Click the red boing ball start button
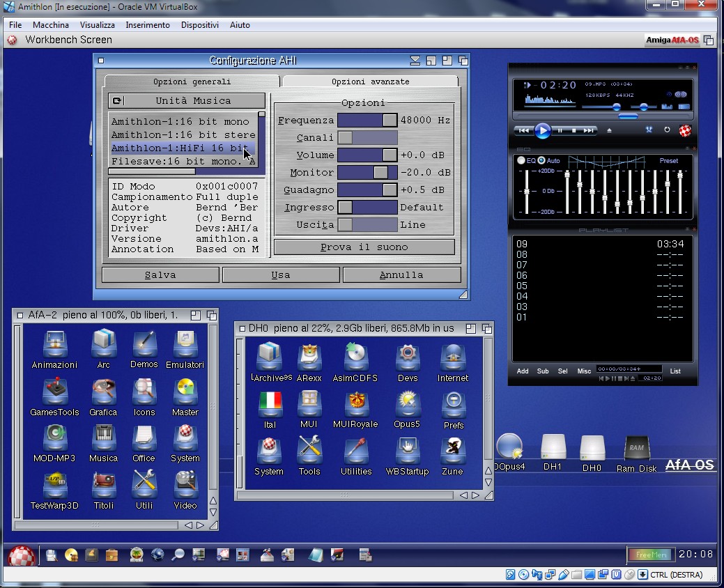Screen dimensions: 724x588 tap(21, 555)
